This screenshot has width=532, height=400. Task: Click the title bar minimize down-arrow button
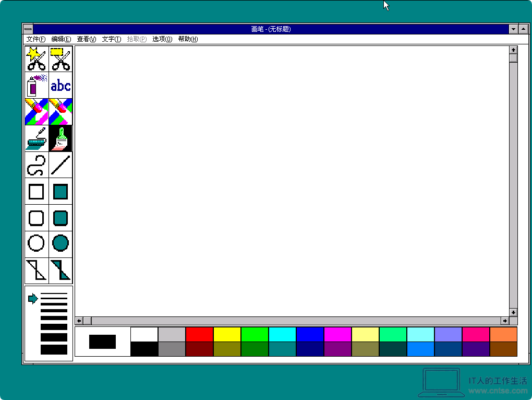click(513, 29)
